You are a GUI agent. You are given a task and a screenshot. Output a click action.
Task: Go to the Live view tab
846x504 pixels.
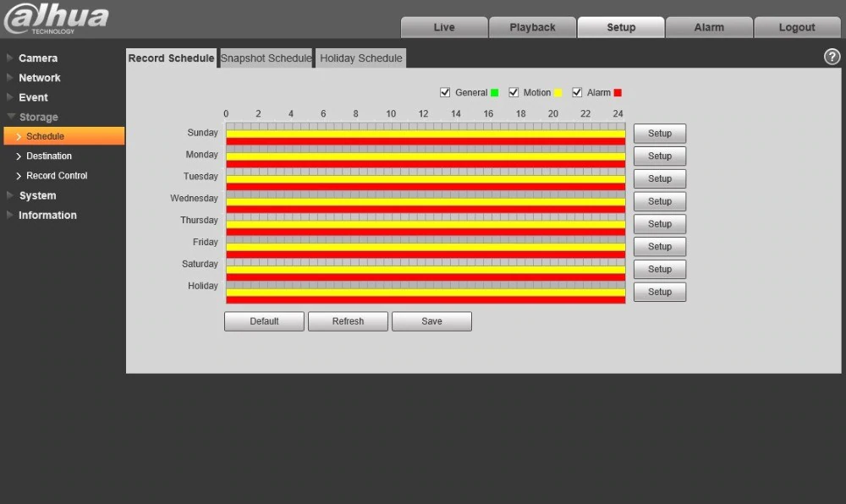click(444, 27)
